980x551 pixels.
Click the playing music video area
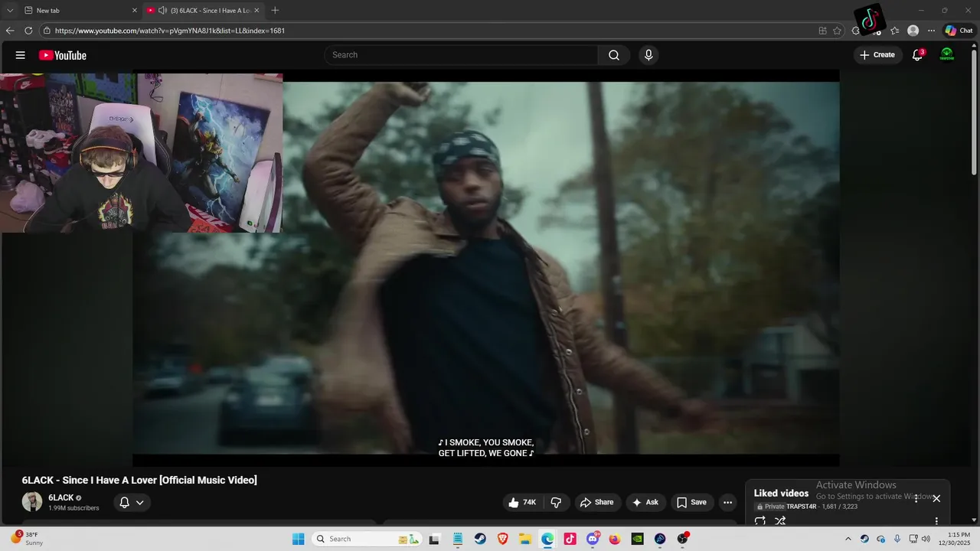(x=485, y=268)
